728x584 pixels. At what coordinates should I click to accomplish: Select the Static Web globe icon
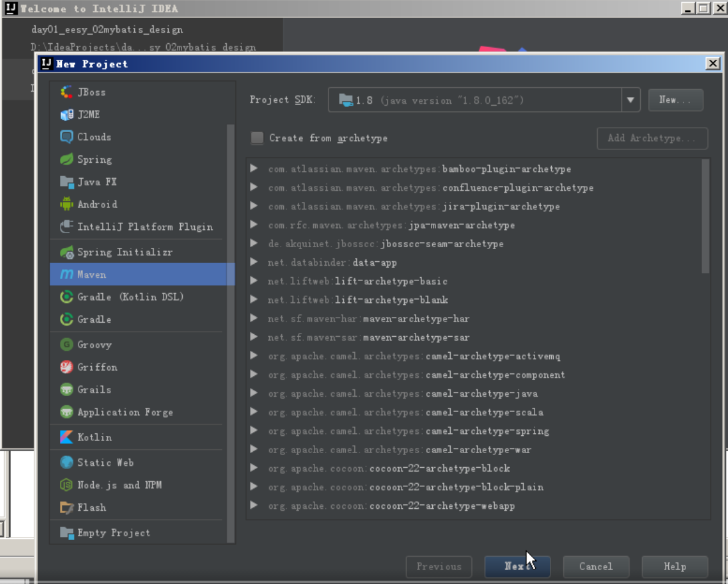[66, 462]
